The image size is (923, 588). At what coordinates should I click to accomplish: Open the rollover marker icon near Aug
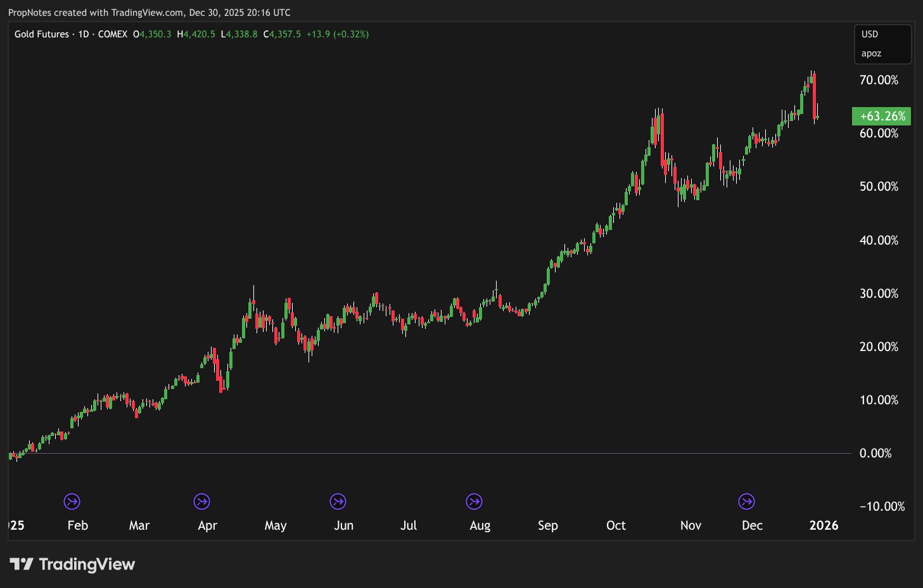click(x=474, y=502)
